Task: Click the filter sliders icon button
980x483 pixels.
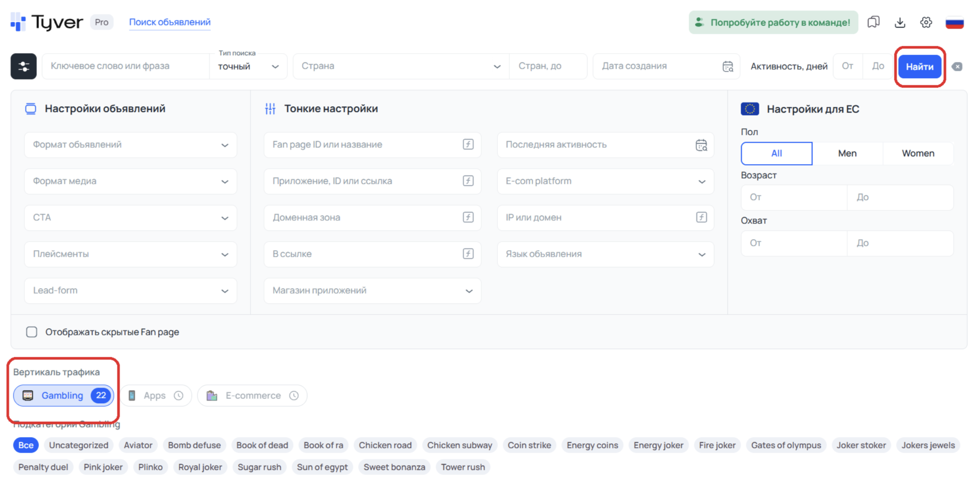Action: tap(24, 66)
